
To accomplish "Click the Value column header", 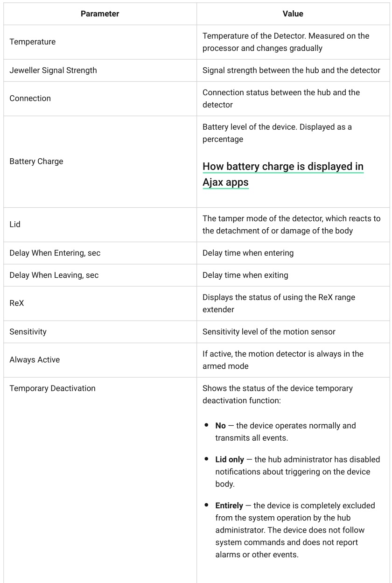I will pyautogui.click(x=293, y=14).
